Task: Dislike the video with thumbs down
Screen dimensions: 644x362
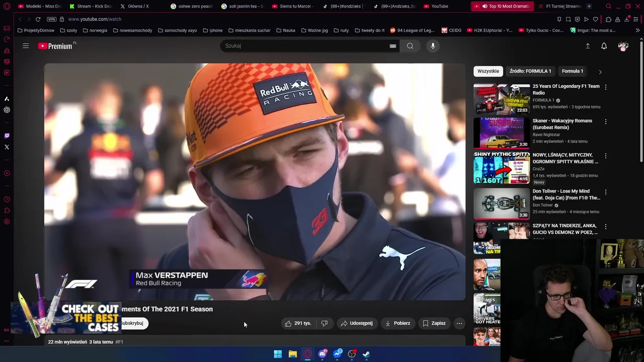Action: [325, 323]
